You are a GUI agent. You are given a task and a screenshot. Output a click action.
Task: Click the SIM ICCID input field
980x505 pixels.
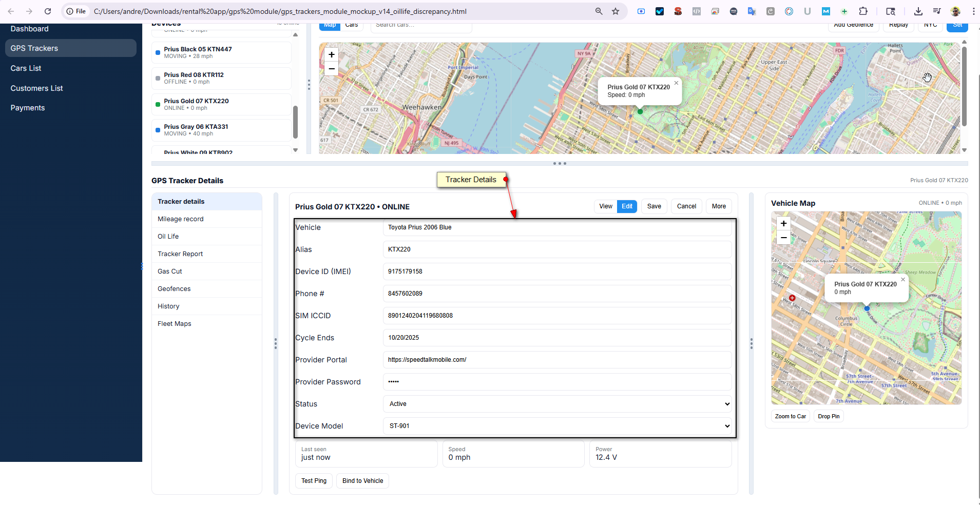point(557,316)
